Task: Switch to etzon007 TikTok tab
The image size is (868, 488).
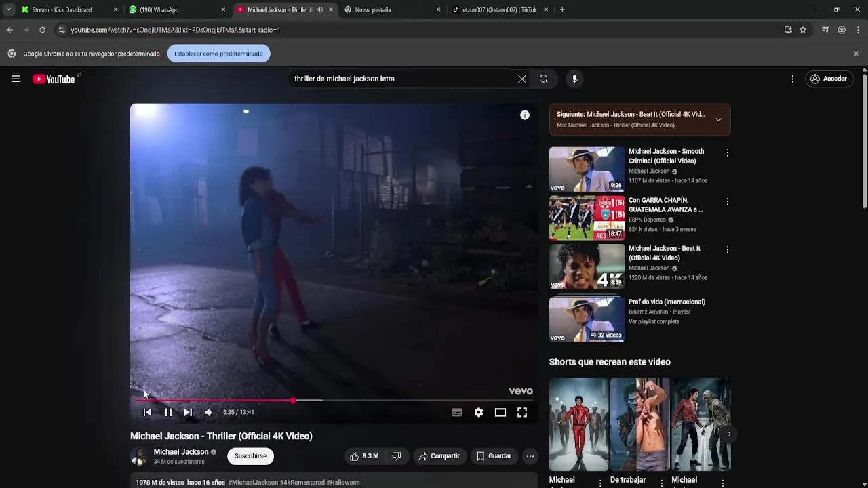Action: click(499, 9)
